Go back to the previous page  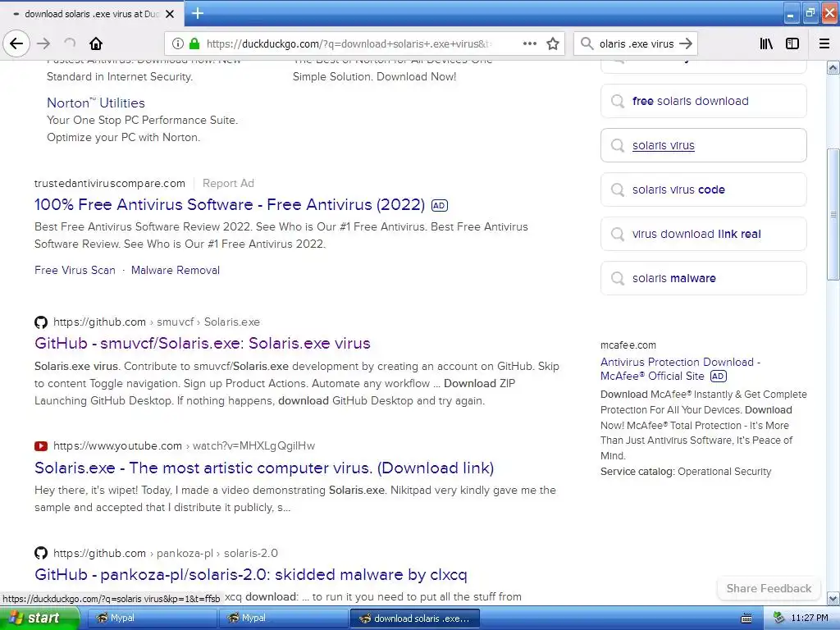[x=16, y=43]
